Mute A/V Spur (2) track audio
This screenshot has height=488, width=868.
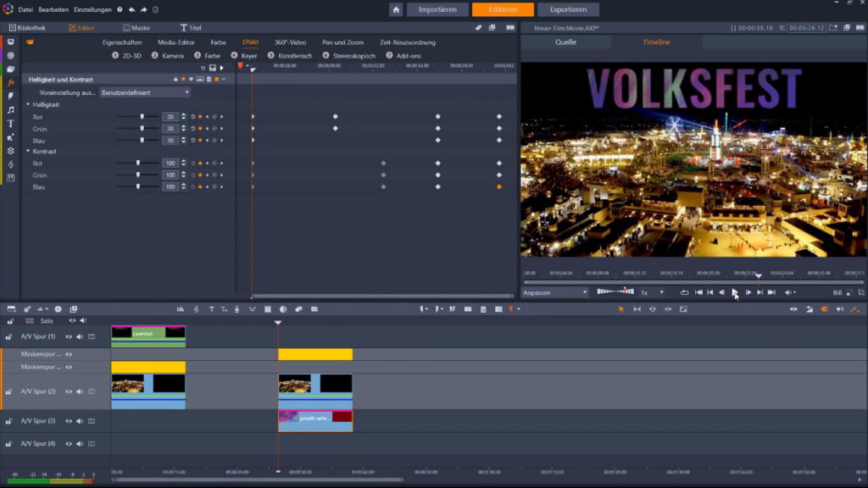[80, 391]
